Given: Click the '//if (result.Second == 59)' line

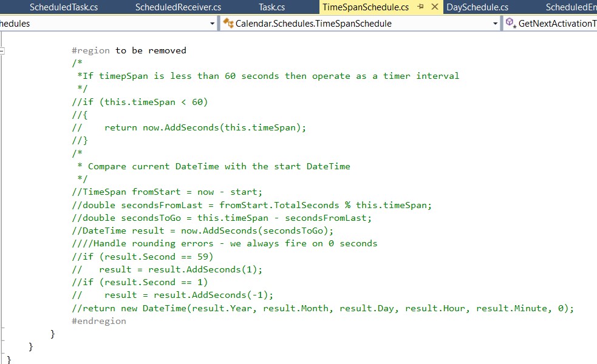Looking at the screenshot, I should click(142, 257).
